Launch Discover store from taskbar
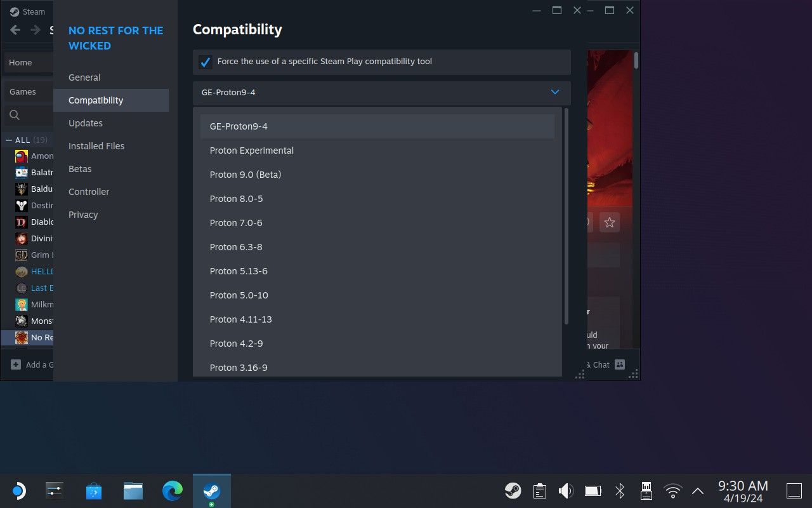812x508 pixels. tap(94, 491)
